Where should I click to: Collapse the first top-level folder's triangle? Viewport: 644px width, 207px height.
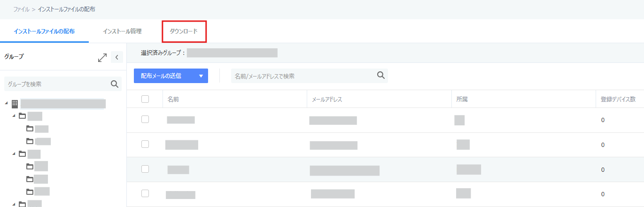click(x=14, y=116)
